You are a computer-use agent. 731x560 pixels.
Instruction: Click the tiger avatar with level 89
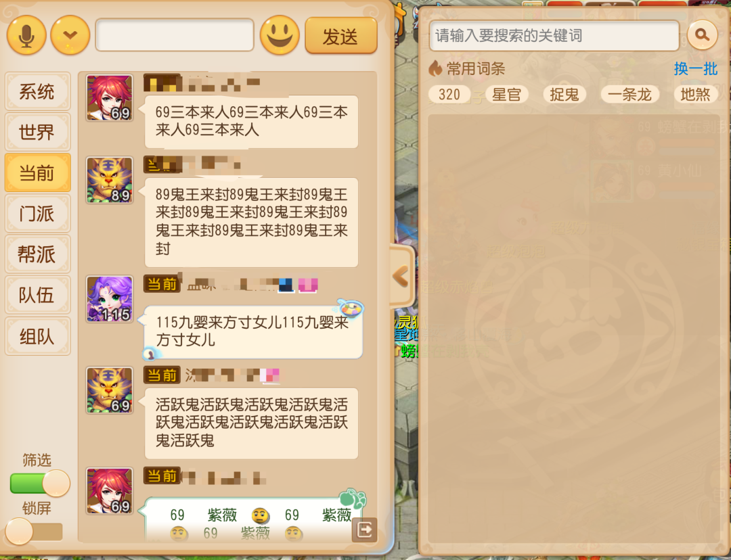click(x=110, y=181)
